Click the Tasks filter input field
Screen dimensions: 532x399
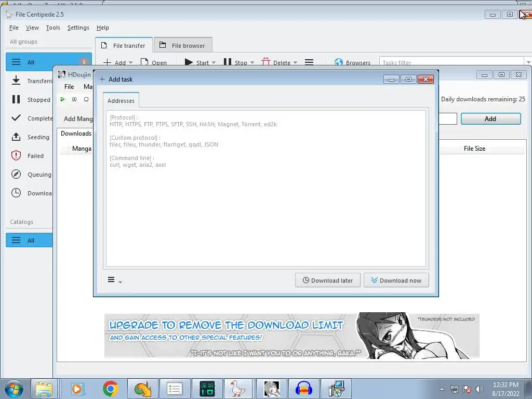[x=451, y=62]
